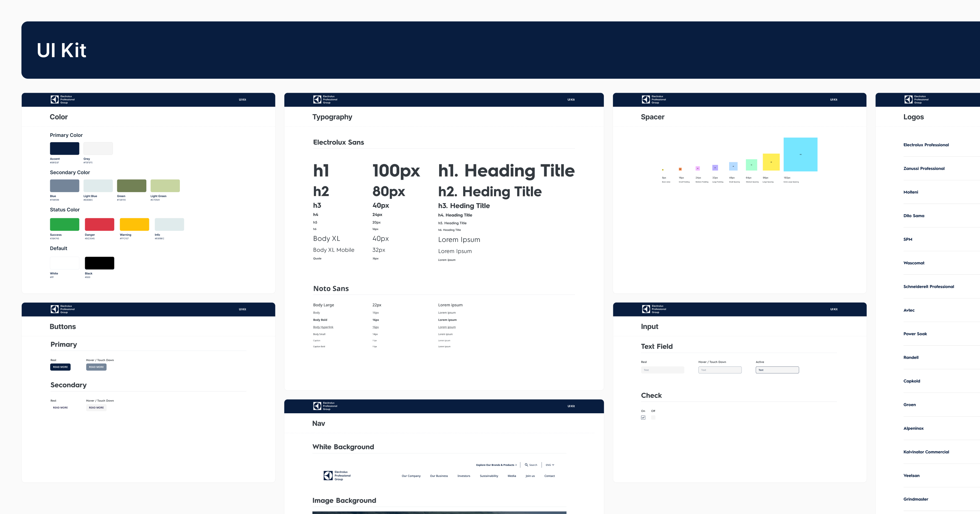Click the Electrolux Professional Group logo in the white nav

(338, 476)
